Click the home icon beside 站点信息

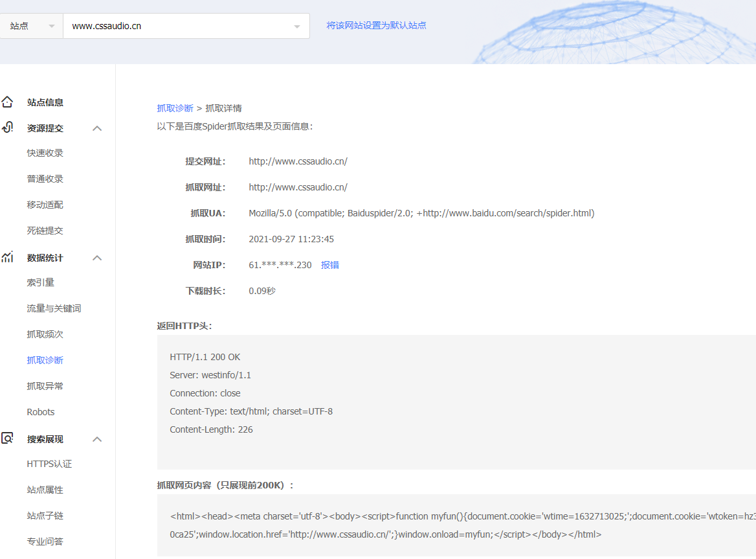[7, 102]
